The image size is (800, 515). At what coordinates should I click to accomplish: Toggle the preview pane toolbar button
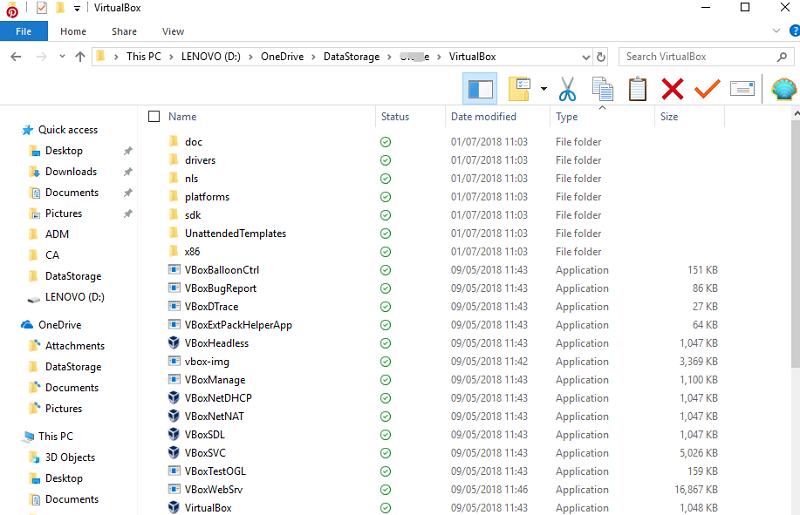[x=480, y=89]
